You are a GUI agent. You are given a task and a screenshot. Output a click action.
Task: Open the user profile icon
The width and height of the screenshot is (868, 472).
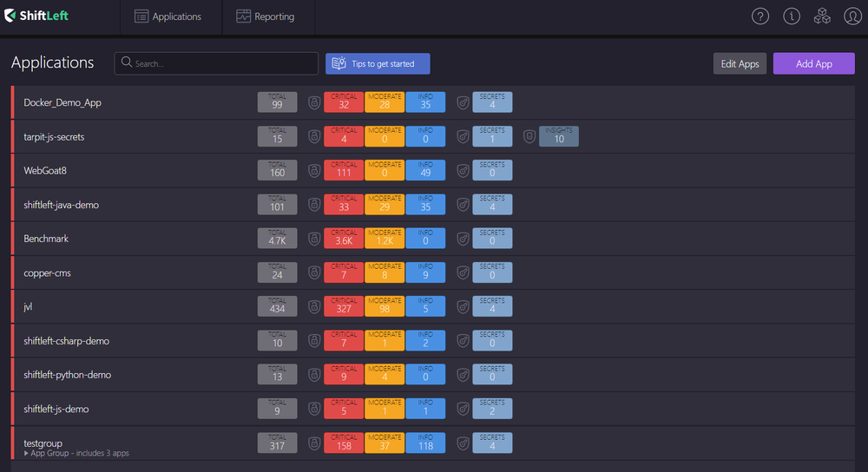click(x=852, y=16)
